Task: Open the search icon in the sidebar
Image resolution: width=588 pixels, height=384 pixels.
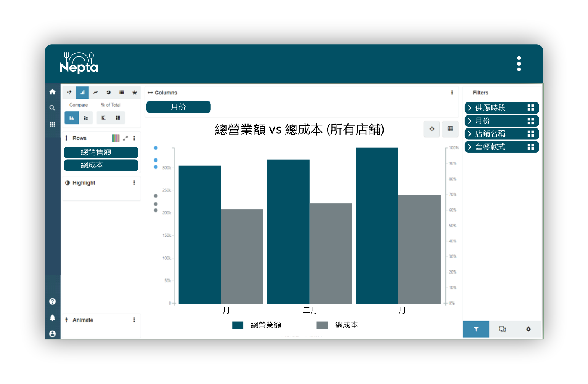Action: [53, 108]
